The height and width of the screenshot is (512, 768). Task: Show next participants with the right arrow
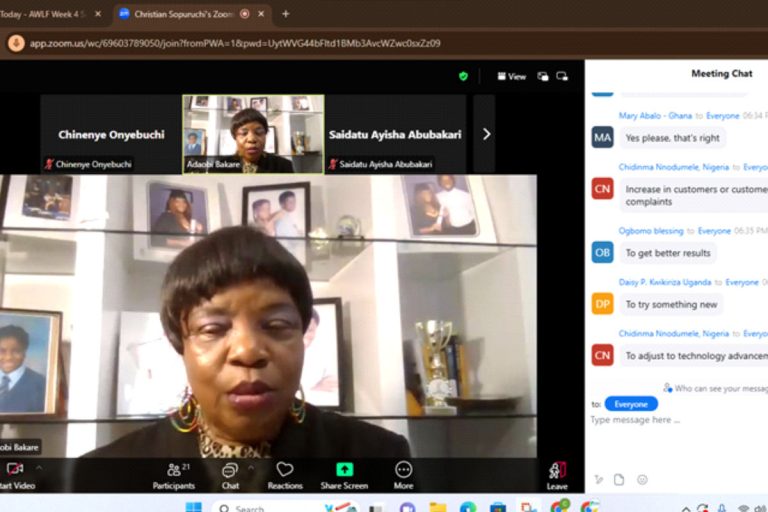click(x=486, y=134)
